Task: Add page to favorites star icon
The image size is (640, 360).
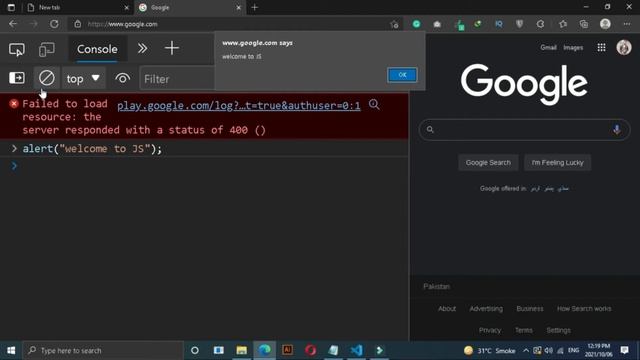Action: [394, 24]
